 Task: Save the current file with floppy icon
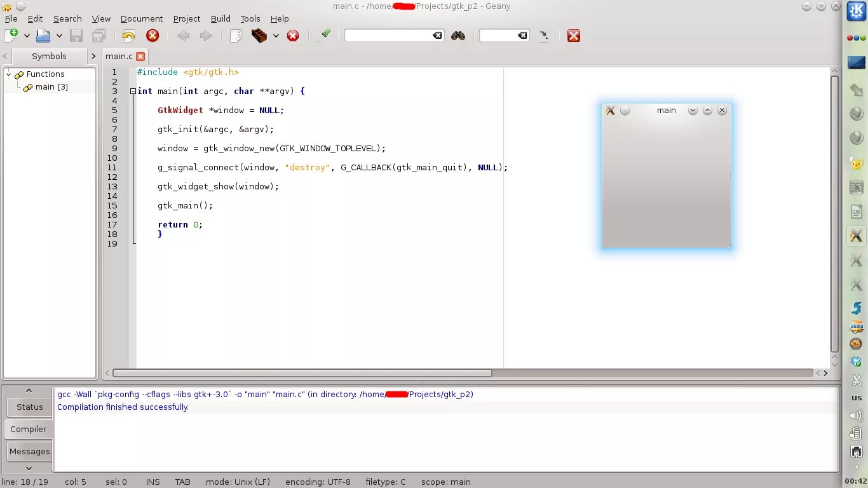tap(76, 36)
